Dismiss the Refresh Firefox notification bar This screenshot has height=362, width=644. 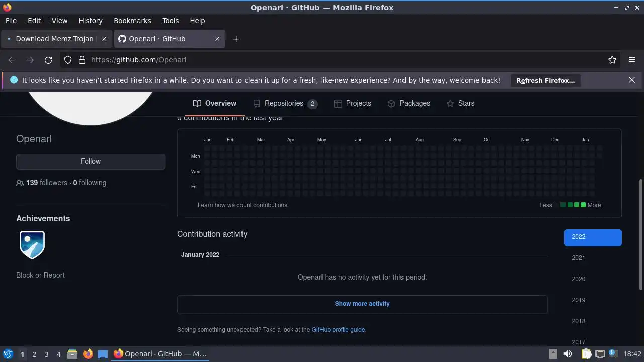pos(632,80)
